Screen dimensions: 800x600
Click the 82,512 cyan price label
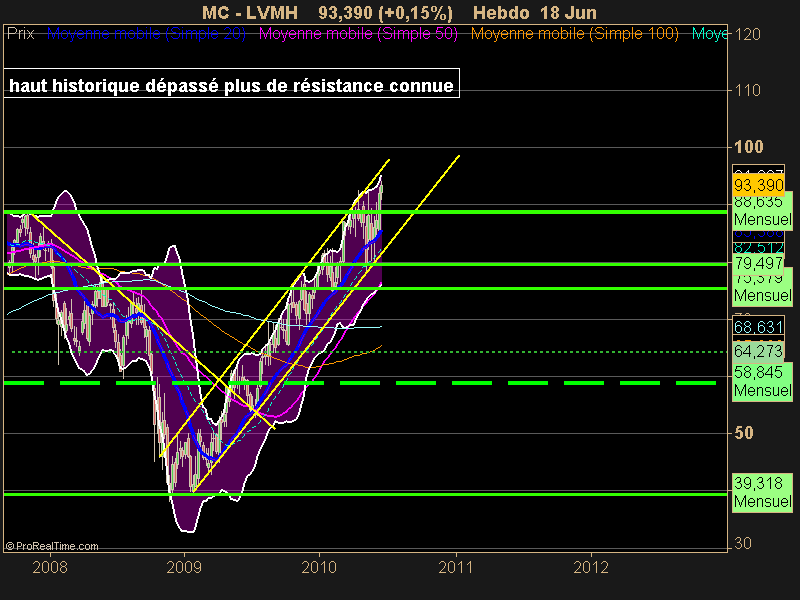(759, 247)
